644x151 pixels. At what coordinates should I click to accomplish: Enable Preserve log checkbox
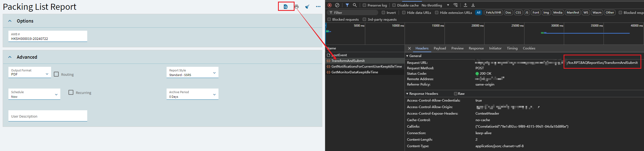pyautogui.click(x=364, y=5)
